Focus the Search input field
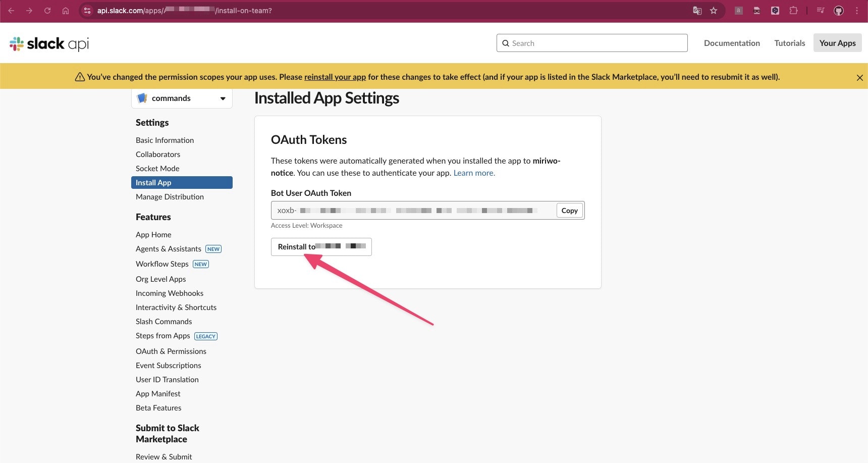 pyautogui.click(x=592, y=43)
